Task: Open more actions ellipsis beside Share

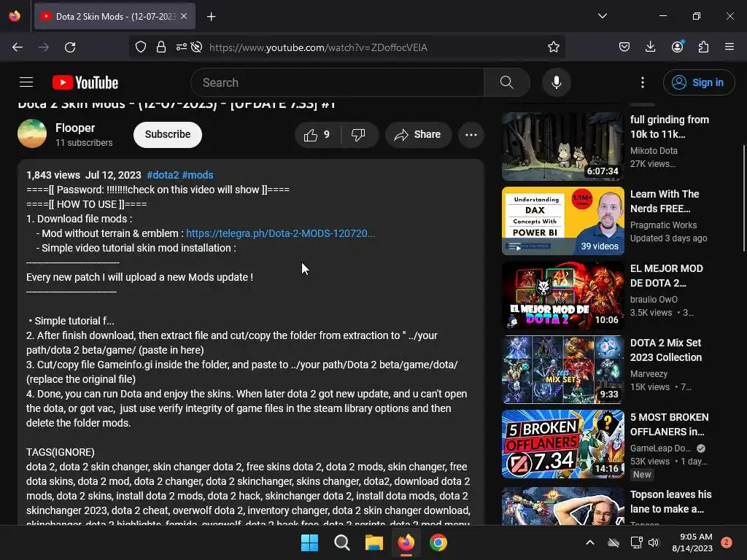Action: click(x=471, y=135)
